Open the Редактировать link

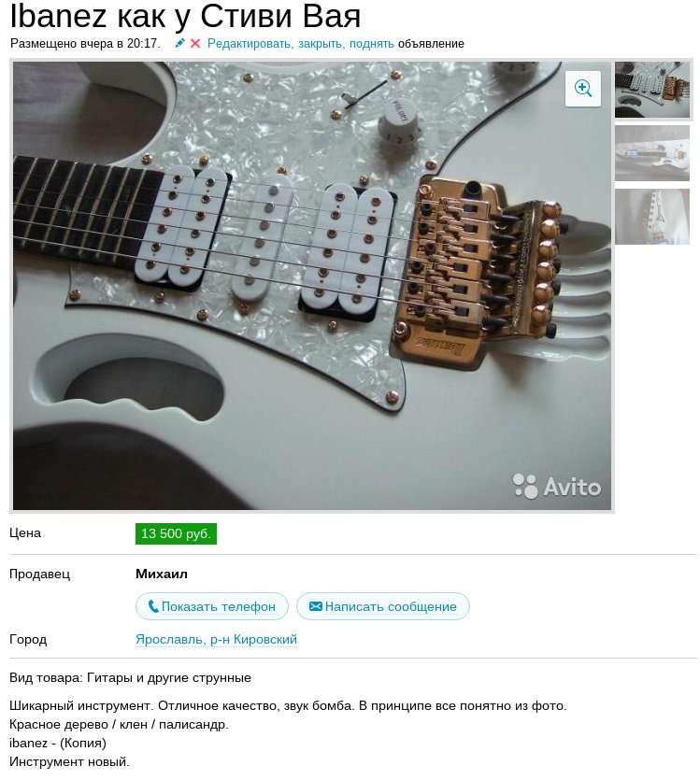pyautogui.click(x=250, y=44)
